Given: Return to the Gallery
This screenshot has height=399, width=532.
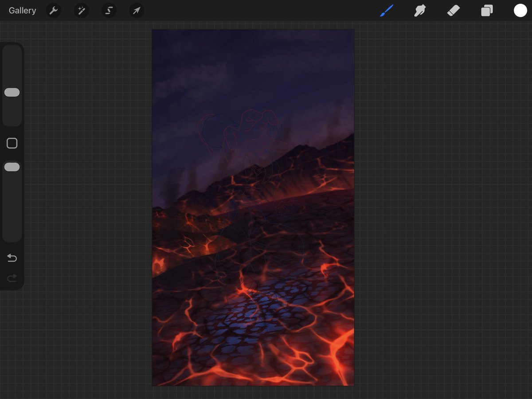Looking at the screenshot, I should 22,11.
